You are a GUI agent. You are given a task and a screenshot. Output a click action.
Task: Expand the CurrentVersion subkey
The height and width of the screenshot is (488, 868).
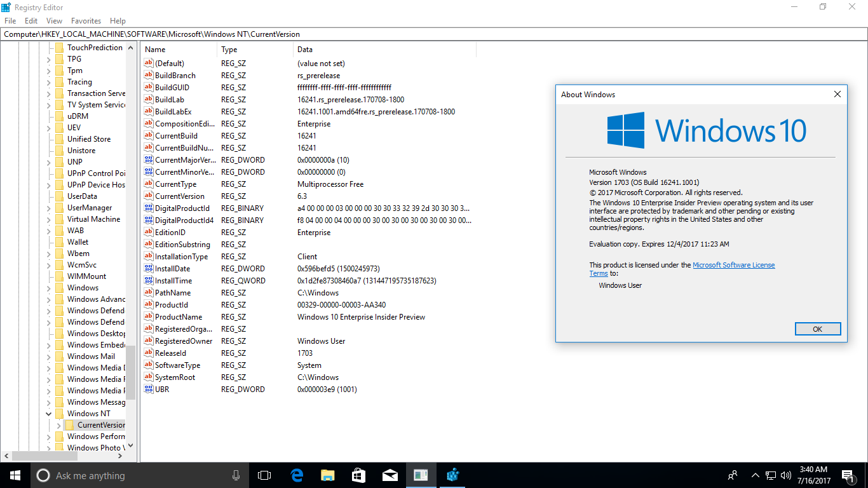tap(58, 425)
